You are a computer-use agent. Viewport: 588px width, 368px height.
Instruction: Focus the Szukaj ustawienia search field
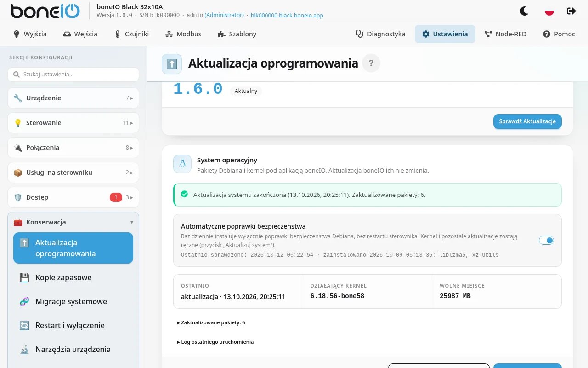click(73, 75)
